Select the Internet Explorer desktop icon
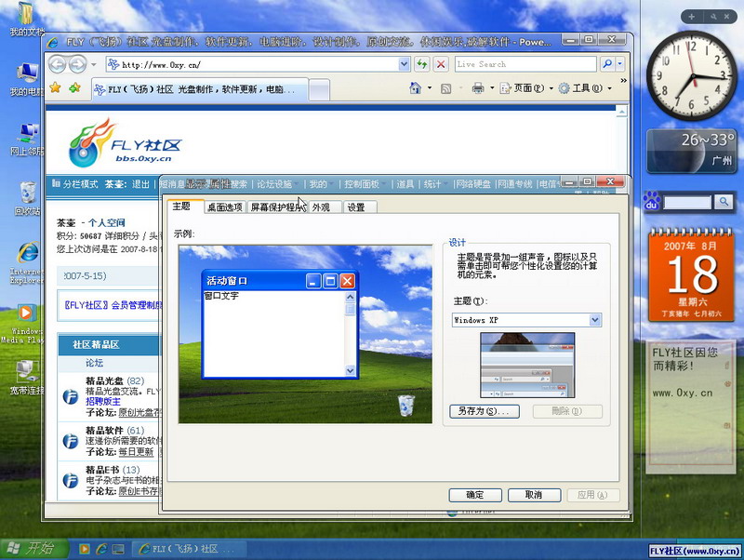 (27, 262)
